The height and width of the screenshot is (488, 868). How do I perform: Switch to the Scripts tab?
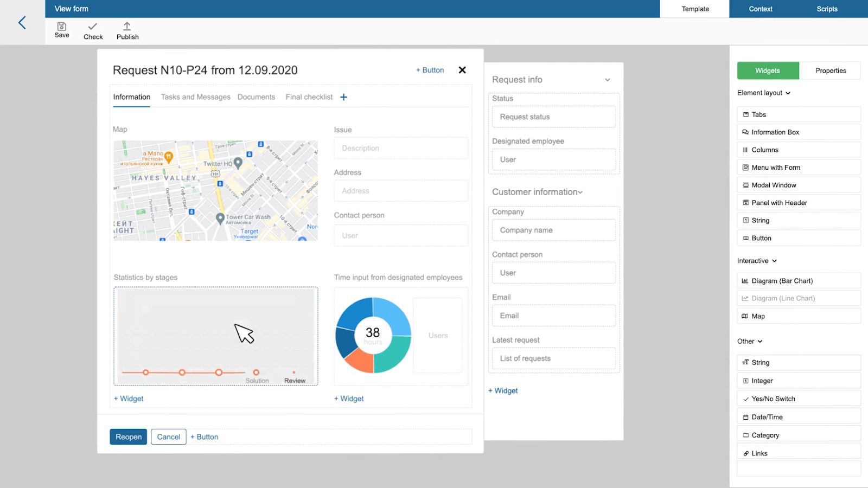(x=827, y=9)
